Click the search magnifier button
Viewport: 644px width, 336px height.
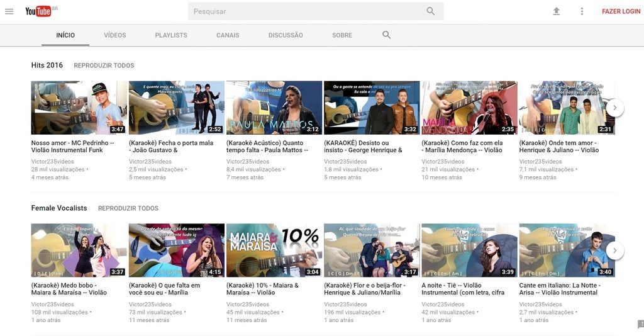pyautogui.click(x=430, y=11)
